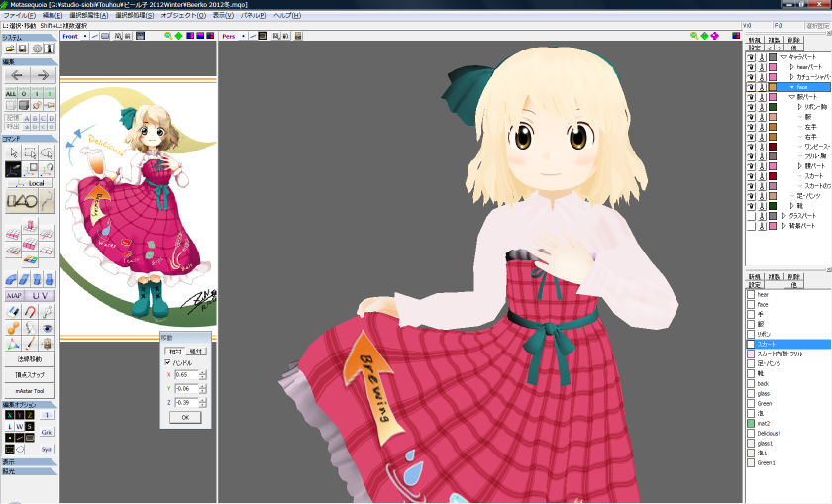Toggle material checkbox for back
Screen dimensions: 832x504
(x=751, y=383)
